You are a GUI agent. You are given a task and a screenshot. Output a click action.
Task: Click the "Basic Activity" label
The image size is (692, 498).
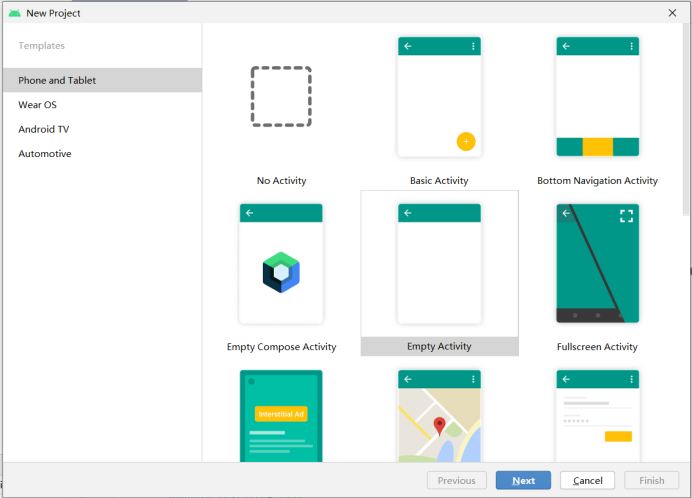[x=439, y=181]
